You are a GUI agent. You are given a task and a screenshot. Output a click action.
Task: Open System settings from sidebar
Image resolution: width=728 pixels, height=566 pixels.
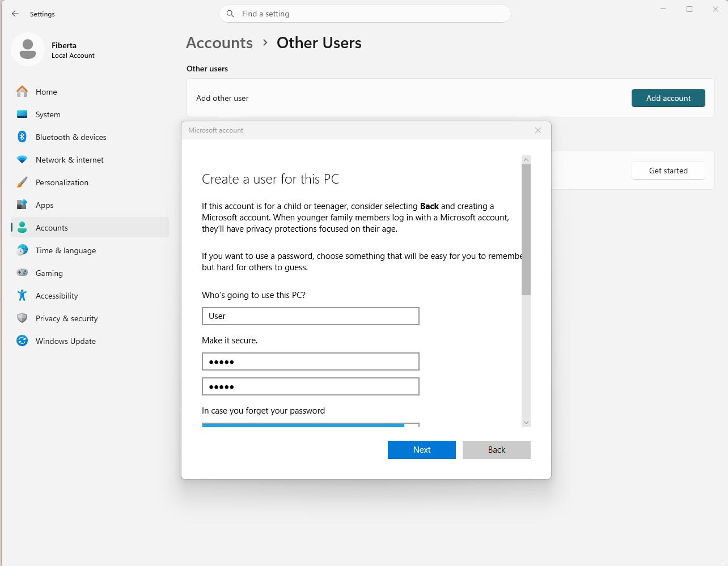click(48, 114)
